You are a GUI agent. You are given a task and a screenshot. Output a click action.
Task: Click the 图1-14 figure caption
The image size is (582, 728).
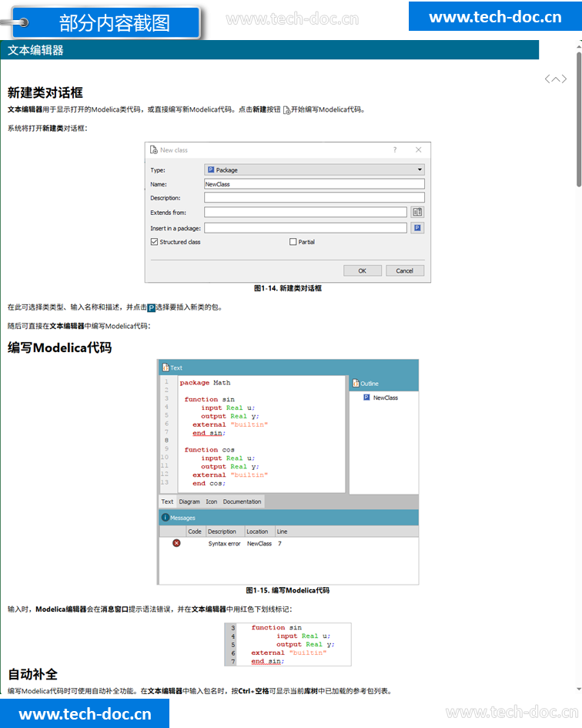tap(288, 288)
